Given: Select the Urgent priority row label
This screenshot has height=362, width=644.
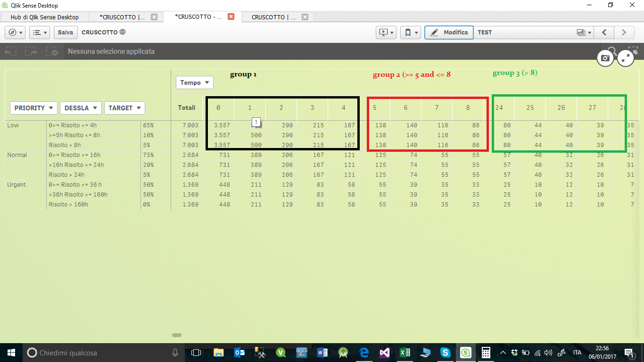Looking at the screenshot, I should coord(17,184).
